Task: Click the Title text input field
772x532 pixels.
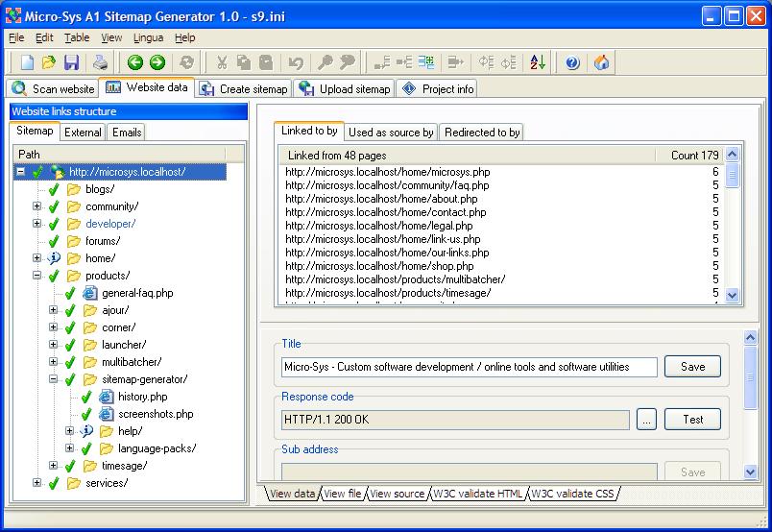Action: tap(470, 367)
